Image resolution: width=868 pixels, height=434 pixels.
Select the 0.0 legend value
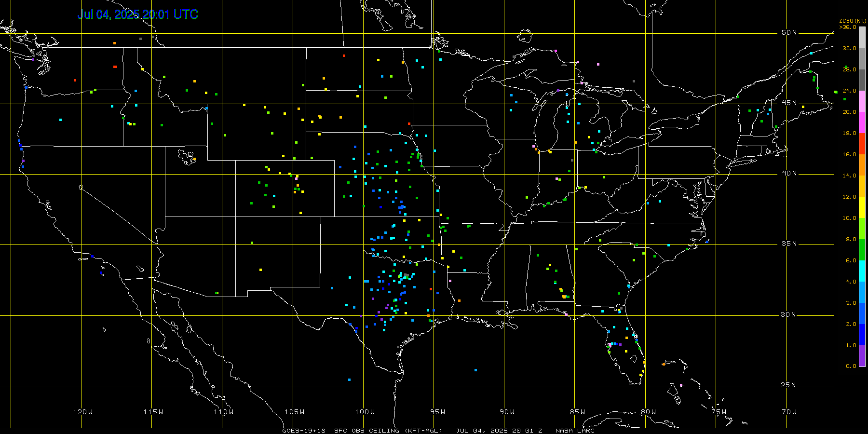click(851, 366)
